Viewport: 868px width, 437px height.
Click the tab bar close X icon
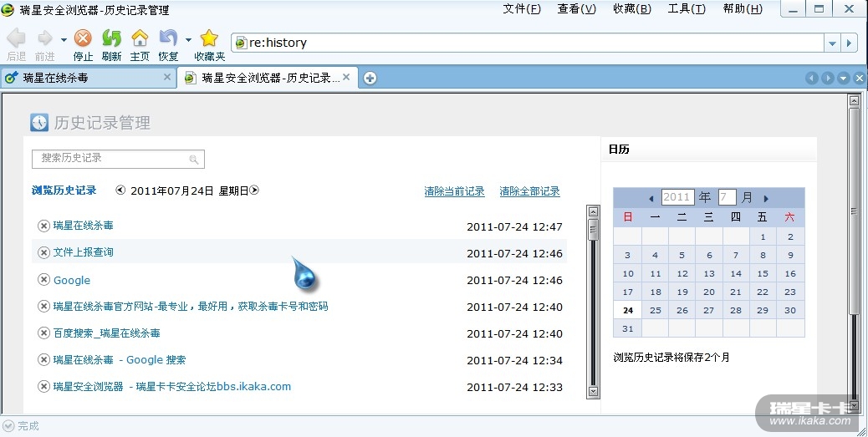click(859, 79)
